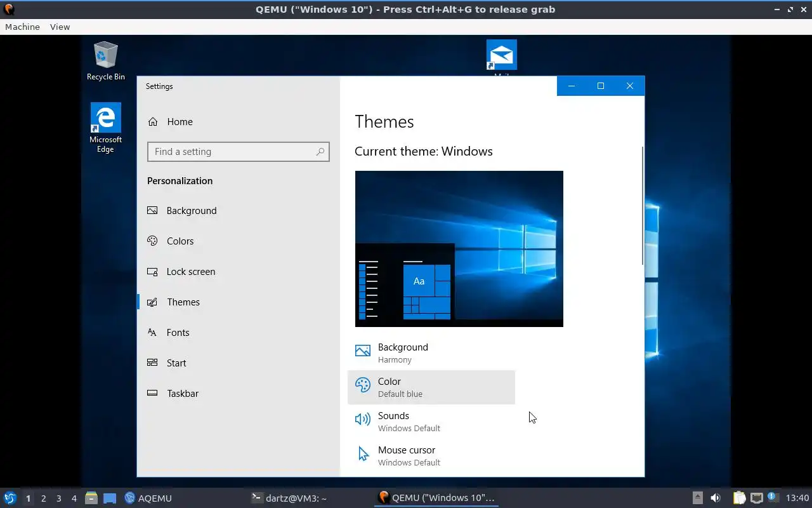812x508 pixels.
Task: Open the Start settings page
Action: tap(239, 363)
